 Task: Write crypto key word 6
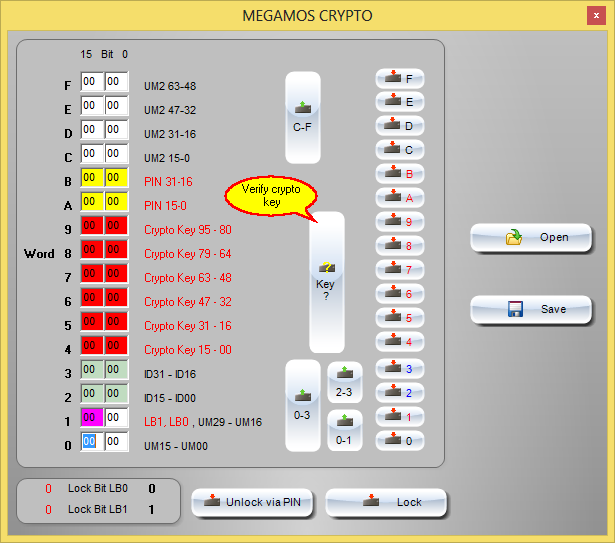[400, 293]
